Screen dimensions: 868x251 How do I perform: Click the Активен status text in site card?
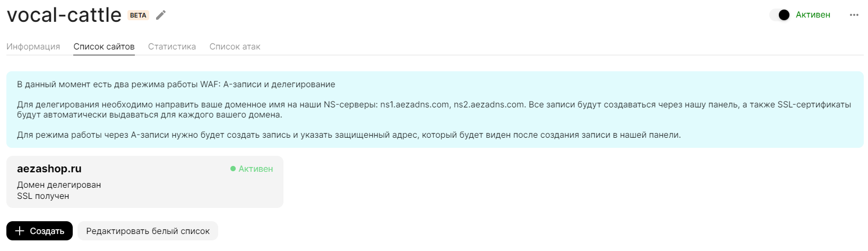click(x=255, y=169)
